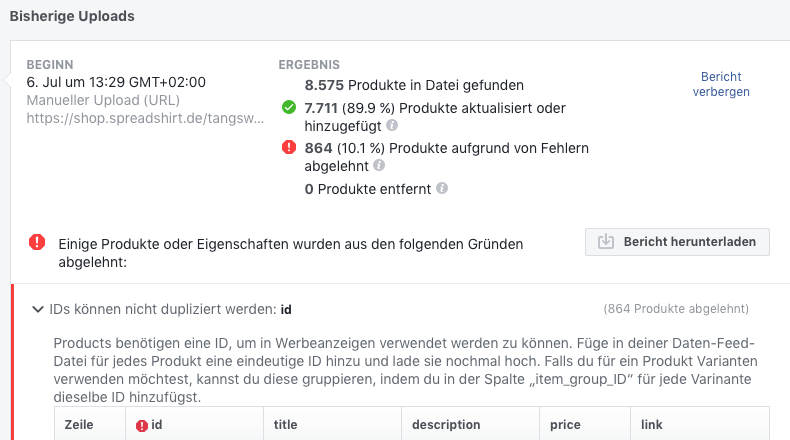
Task: Click red warning icon beside 'Einige Produkte'
Action: point(37,242)
